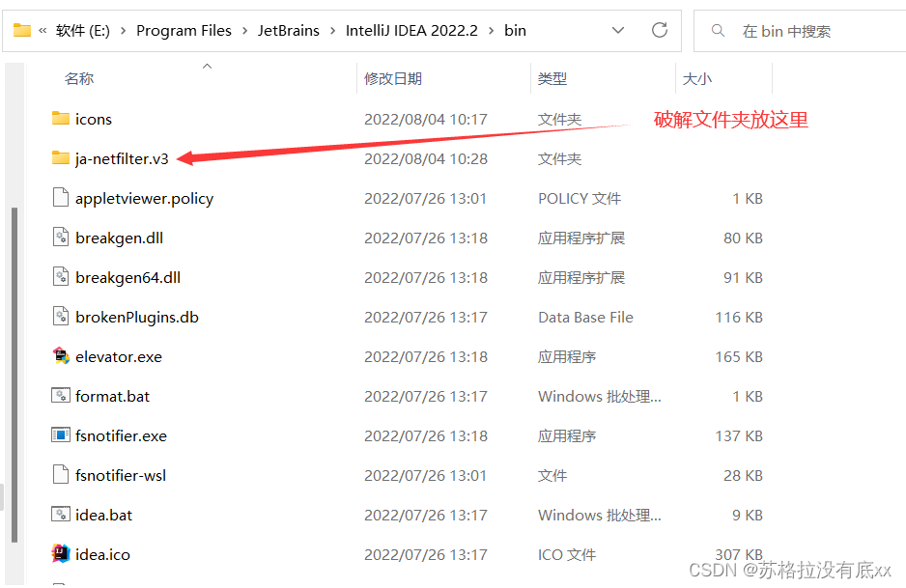The image size is (906, 588).
Task: Click the brokenPlugins.db file icon
Action: 60,317
